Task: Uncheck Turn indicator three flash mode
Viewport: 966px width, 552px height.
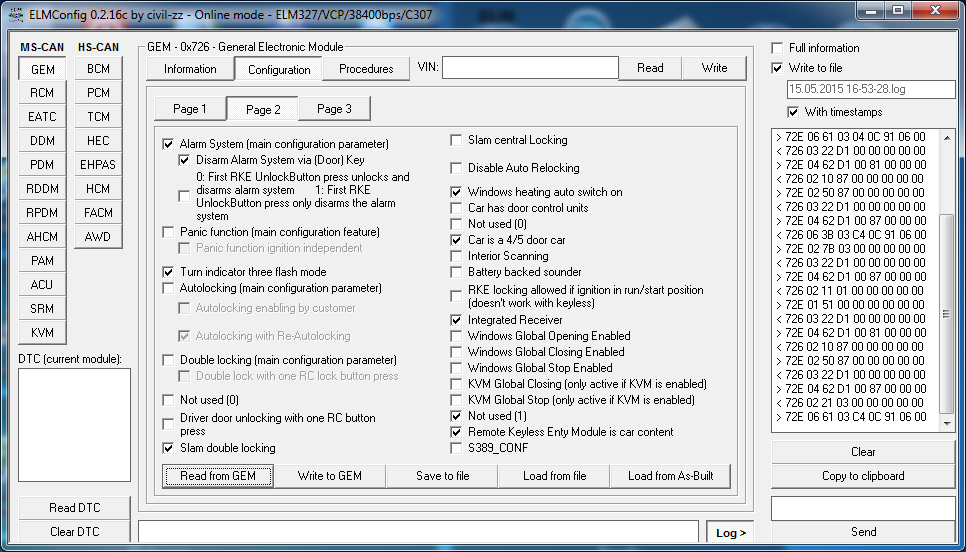Action: (x=169, y=272)
